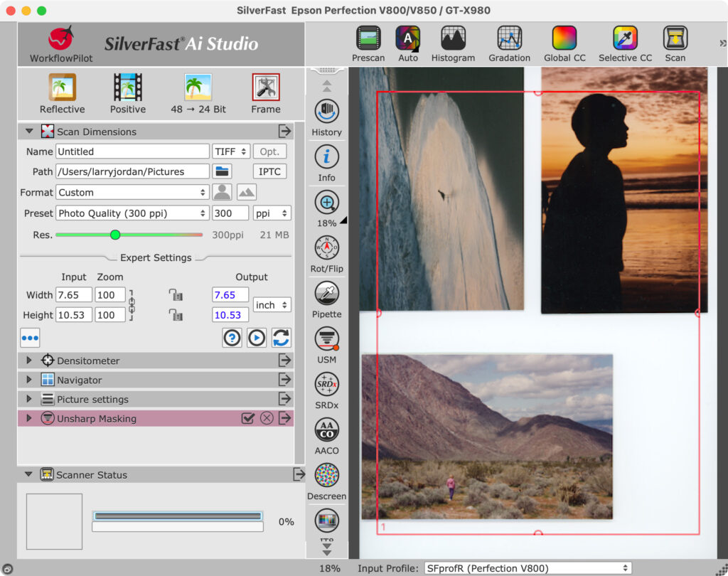Click the Name text field
The height and width of the screenshot is (576, 728).
tap(132, 151)
